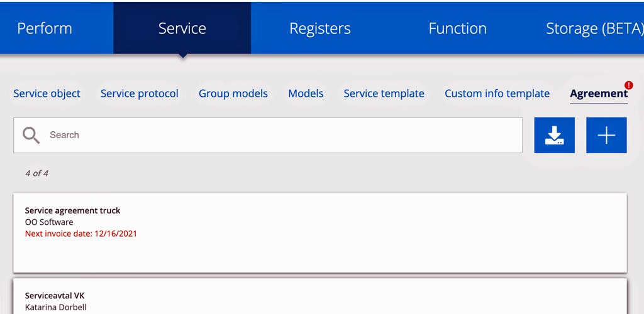The width and height of the screenshot is (644, 314).
Task: Add a new agreement with plus icon
Action: [606, 135]
